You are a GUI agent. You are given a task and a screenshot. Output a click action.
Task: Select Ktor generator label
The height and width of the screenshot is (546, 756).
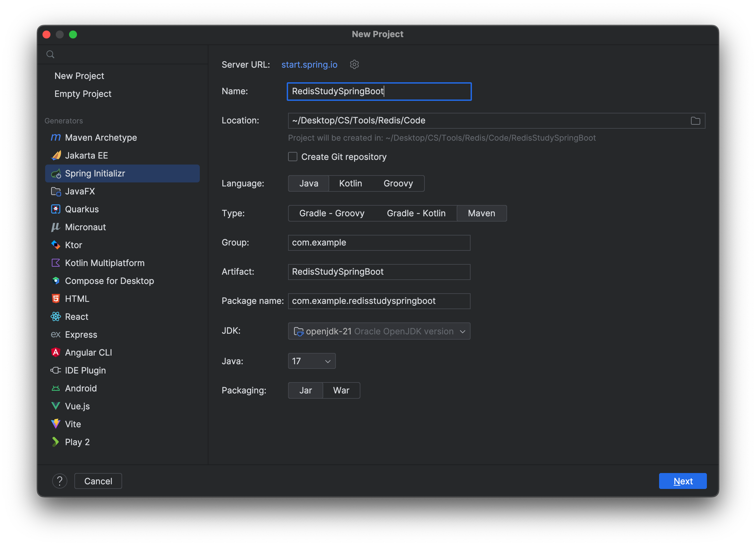[x=73, y=245]
